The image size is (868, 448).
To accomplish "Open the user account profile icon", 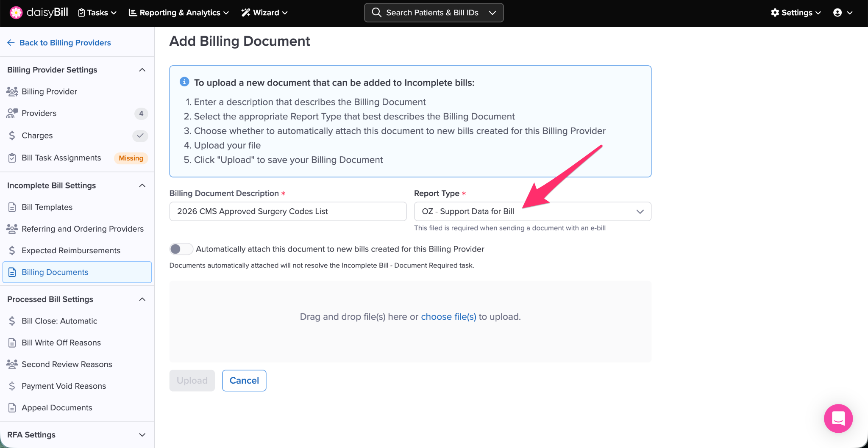I will click(x=837, y=13).
